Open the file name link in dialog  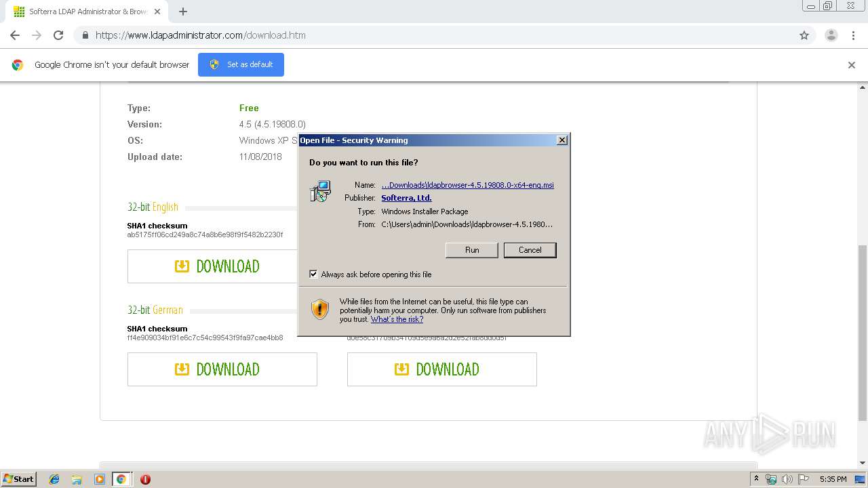467,185
